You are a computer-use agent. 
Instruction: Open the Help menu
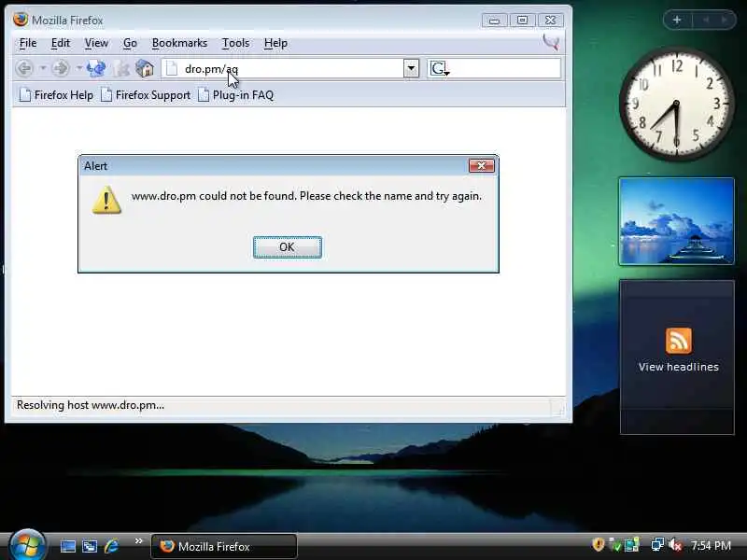coord(275,43)
